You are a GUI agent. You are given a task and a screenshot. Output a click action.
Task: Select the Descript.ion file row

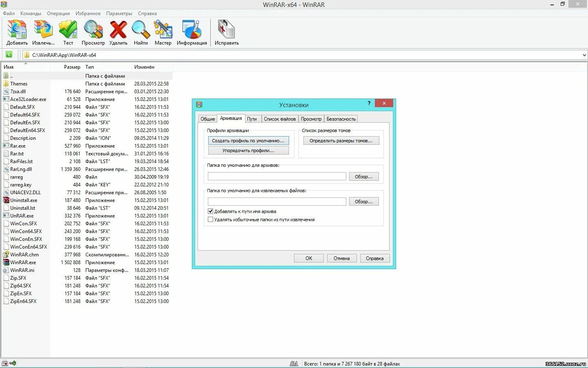(x=87, y=138)
